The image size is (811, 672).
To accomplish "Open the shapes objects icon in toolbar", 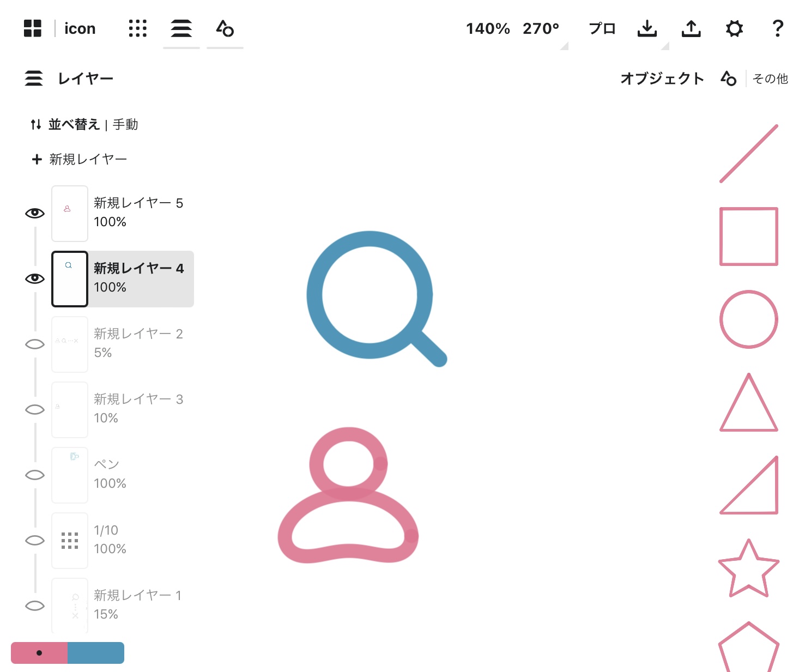I will click(x=225, y=28).
